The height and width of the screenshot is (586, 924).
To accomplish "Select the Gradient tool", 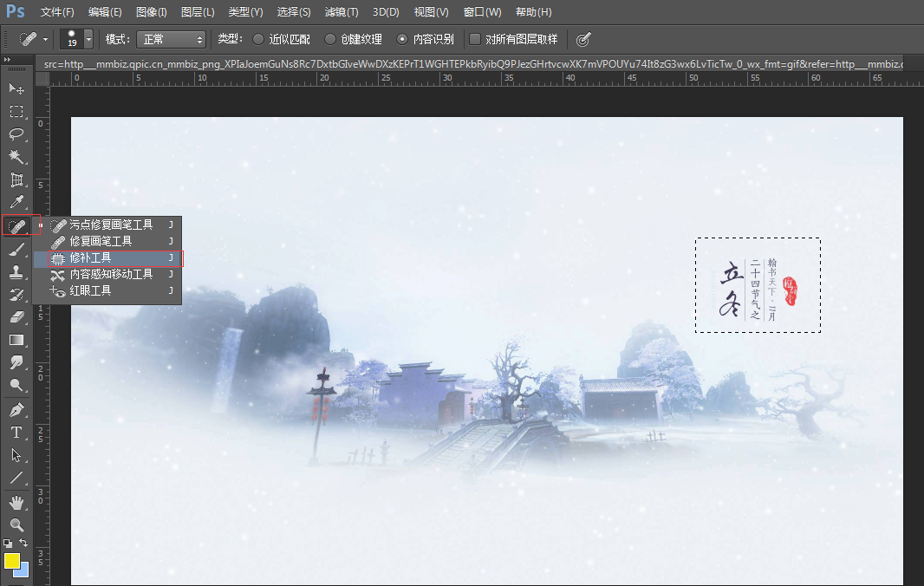I will click(16, 340).
